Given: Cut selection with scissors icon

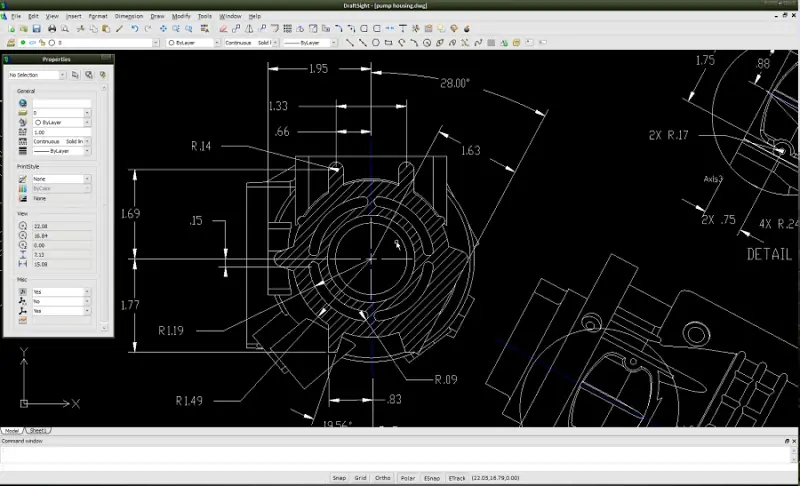Looking at the screenshot, I should [80, 29].
